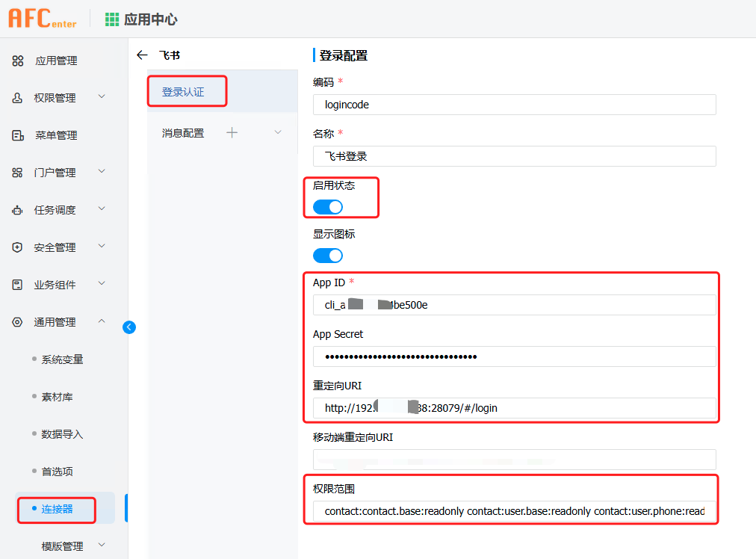Image resolution: width=756 pixels, height=559 pixels.
Task: Open the green 应用中心 grid icon
Action: [x=112, y=19]
